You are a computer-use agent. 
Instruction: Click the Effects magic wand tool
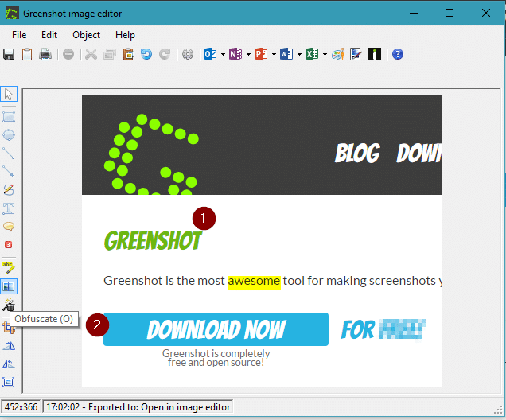[9, 305]
